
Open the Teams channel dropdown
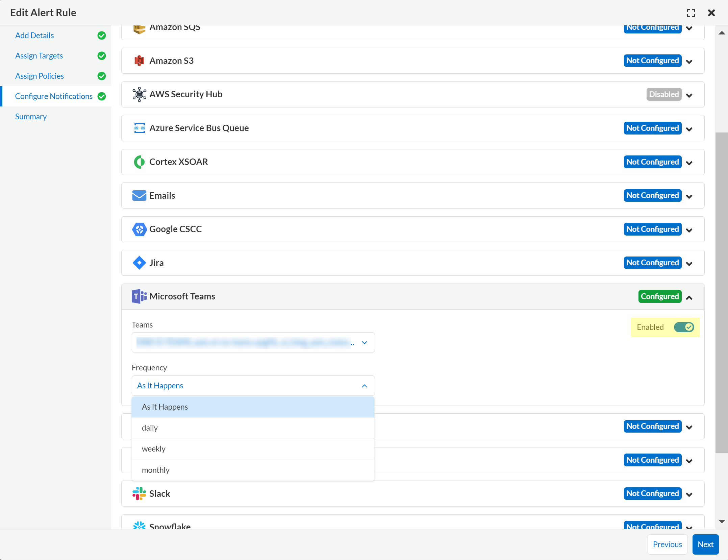coord(253,342)
